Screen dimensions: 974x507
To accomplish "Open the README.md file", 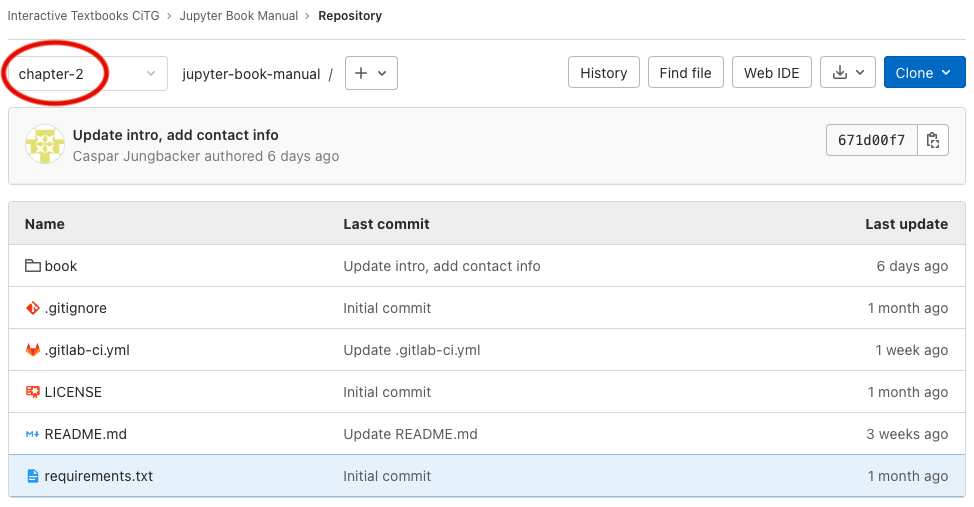I will pyautogui.click(x=86, y=434).
